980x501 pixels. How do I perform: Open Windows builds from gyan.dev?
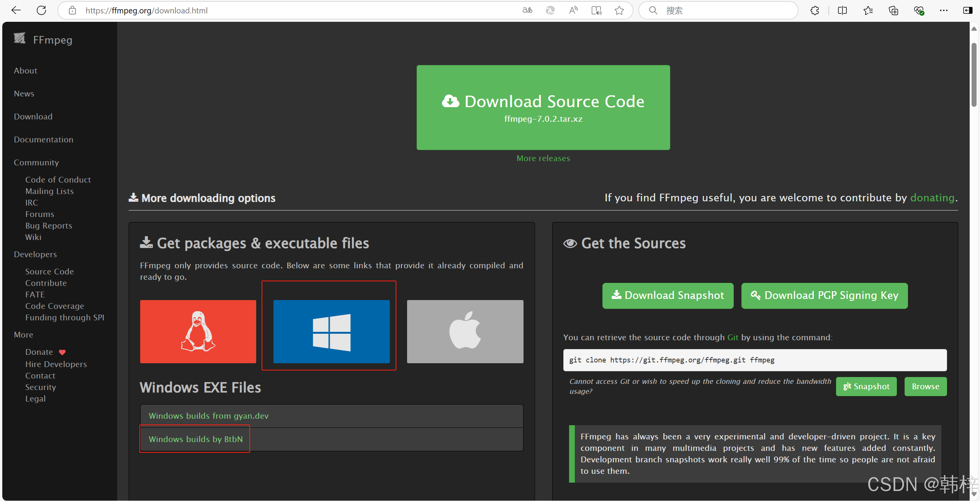coord(209,416)
